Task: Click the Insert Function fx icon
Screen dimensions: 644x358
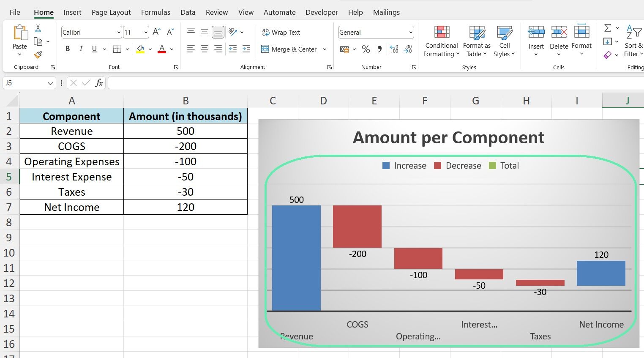Action: (x=99, y=83)
